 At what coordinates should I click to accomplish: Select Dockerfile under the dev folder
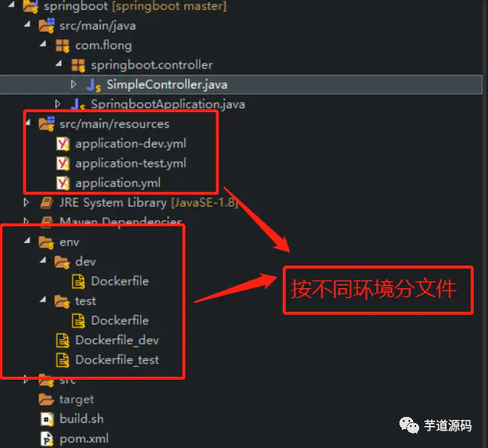click(x=120, y=281)
